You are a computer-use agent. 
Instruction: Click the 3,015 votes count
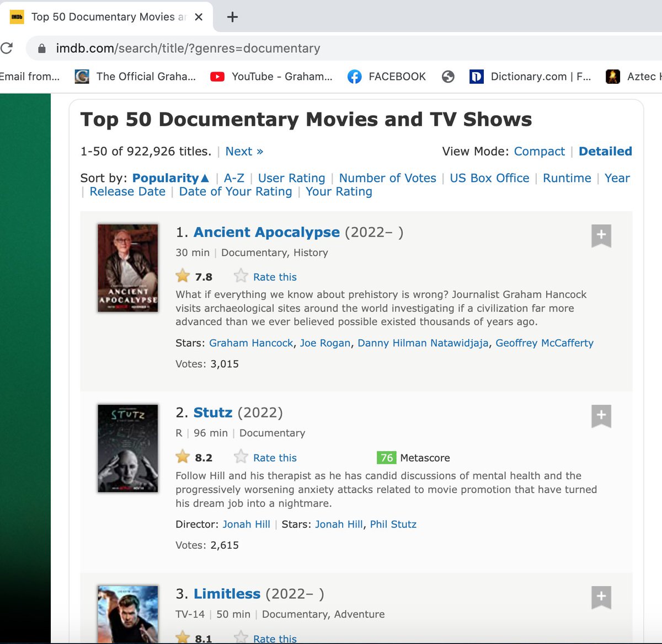[225, 364]
